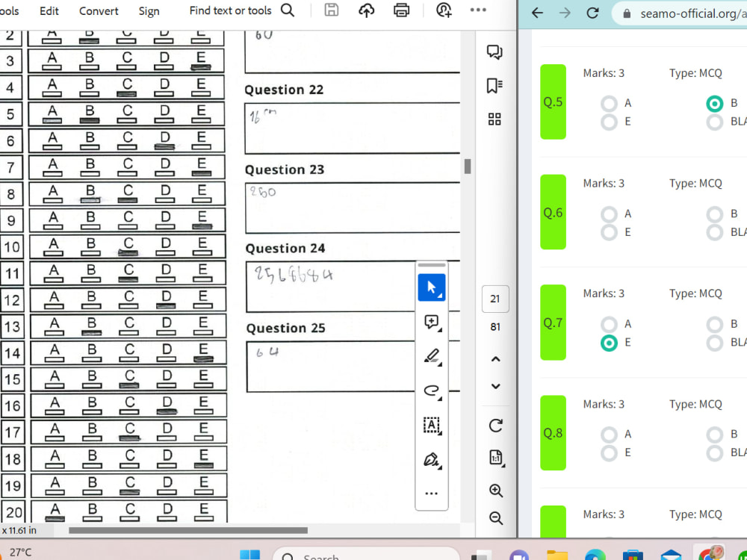The height and width of the screenshot is (560, 747).
Task: Open the page thumbnails grid icon
Action: 495,119
